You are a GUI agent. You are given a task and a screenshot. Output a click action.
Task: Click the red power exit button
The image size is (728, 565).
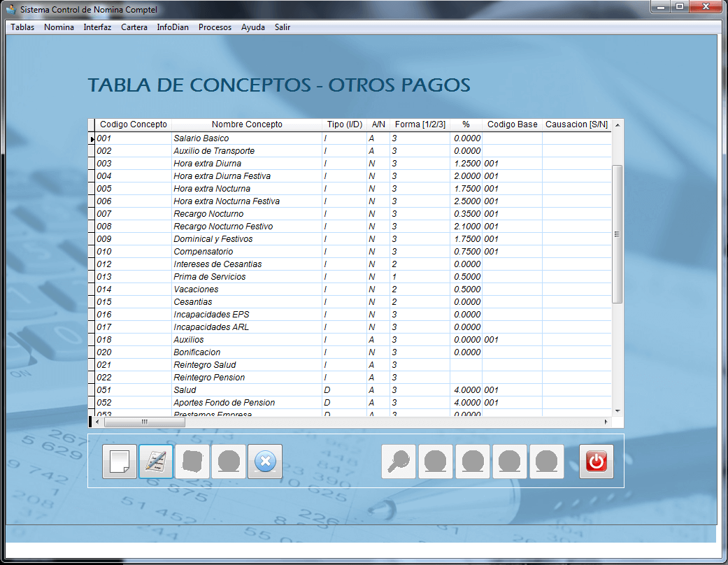coord(596,462)
